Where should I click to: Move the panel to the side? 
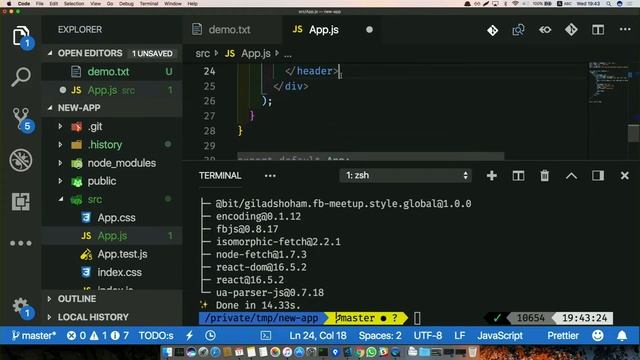[598, 176]
